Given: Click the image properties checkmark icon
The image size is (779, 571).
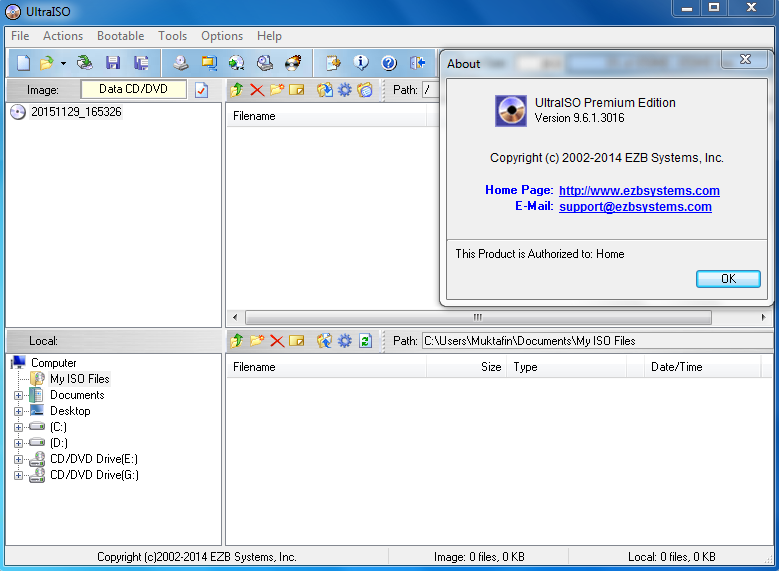Looking at the screenshot, I should [x=202, y=90].
